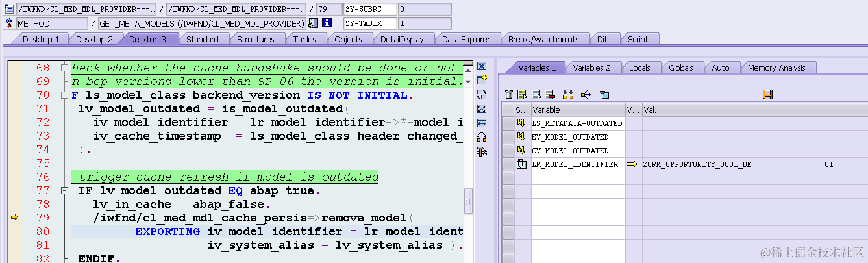Click the EV_MODEL_OUTDATED variable name
The height and width of the screenshot is (263, 868).
coord(570,137)
